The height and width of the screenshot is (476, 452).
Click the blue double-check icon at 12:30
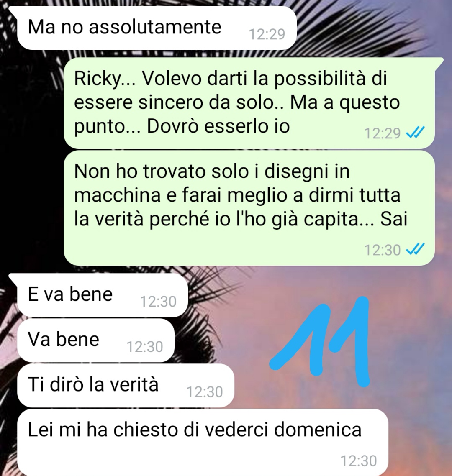pyautogui.click(x=415, y=250)
